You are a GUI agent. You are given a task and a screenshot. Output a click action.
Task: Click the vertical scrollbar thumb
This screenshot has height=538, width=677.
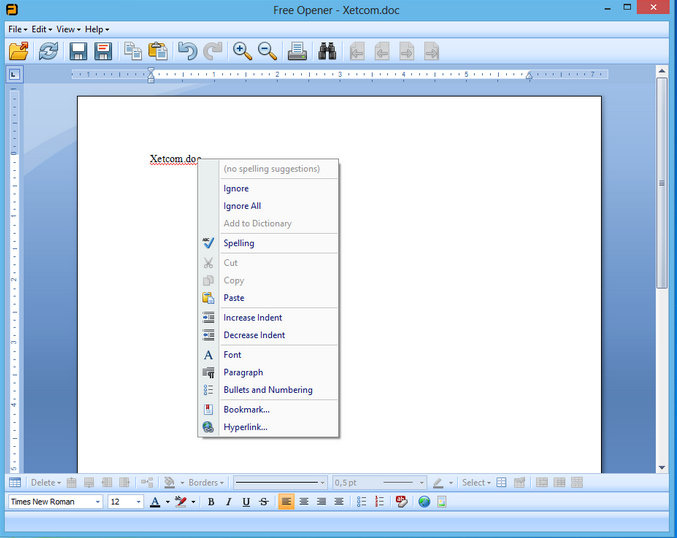[662, 183]
